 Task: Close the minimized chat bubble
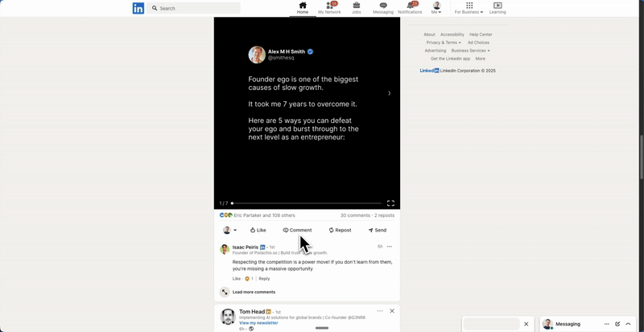(x=526, y=324)
